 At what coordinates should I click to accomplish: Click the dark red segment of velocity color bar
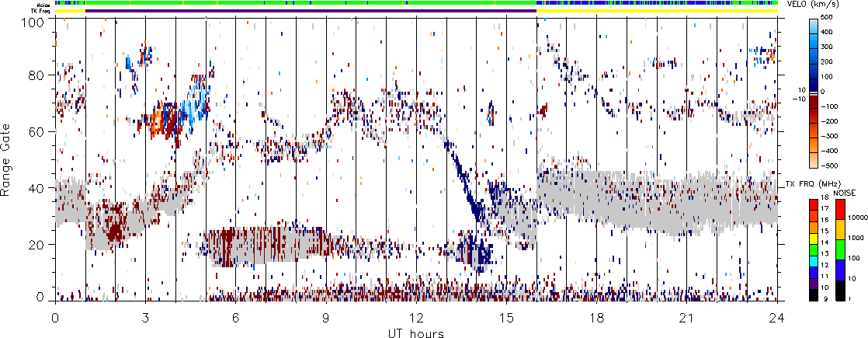pyautogui.click(x=815, y=102)
